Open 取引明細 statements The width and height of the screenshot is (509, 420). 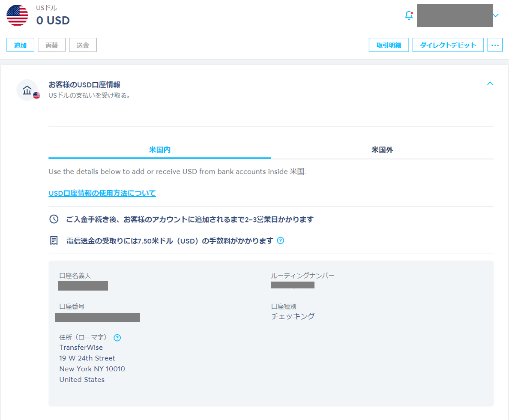click(x=389, y=45)
